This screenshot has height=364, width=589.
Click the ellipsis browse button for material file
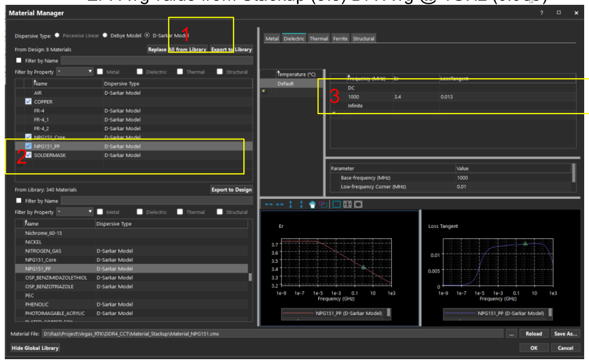[511, 333]
